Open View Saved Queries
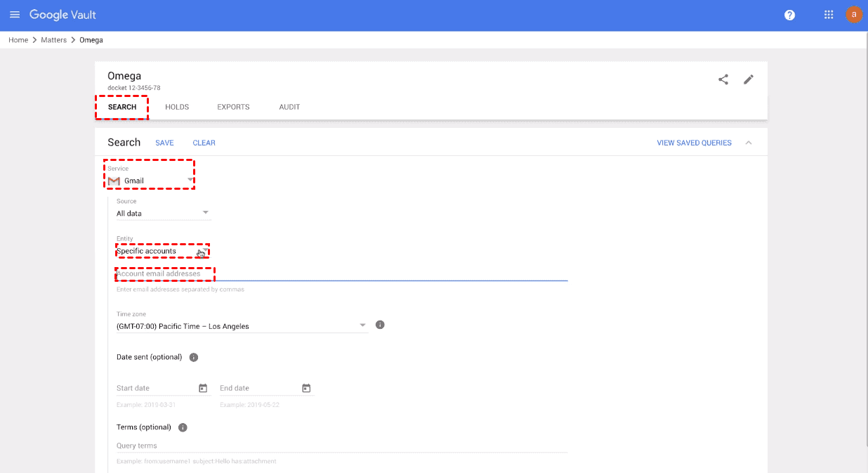Viewport: 868px width, 473px height. (x=694, y=143)
